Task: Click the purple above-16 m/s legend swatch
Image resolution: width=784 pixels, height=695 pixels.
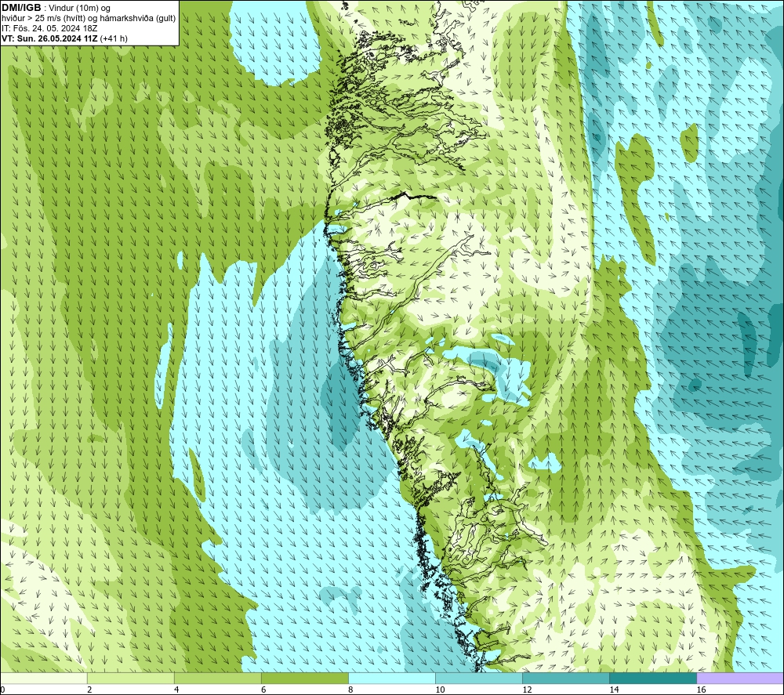Action: click(740, 678)
